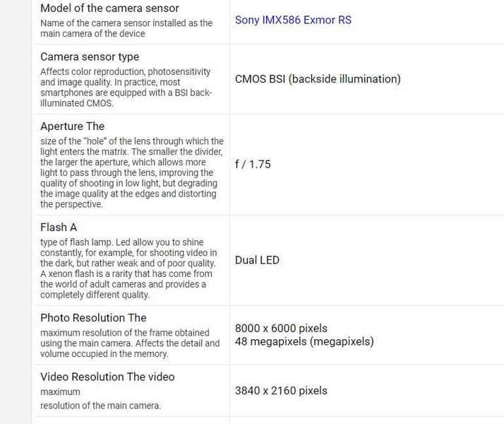Click the "Camera sensor type" row title

pos(90,57)
